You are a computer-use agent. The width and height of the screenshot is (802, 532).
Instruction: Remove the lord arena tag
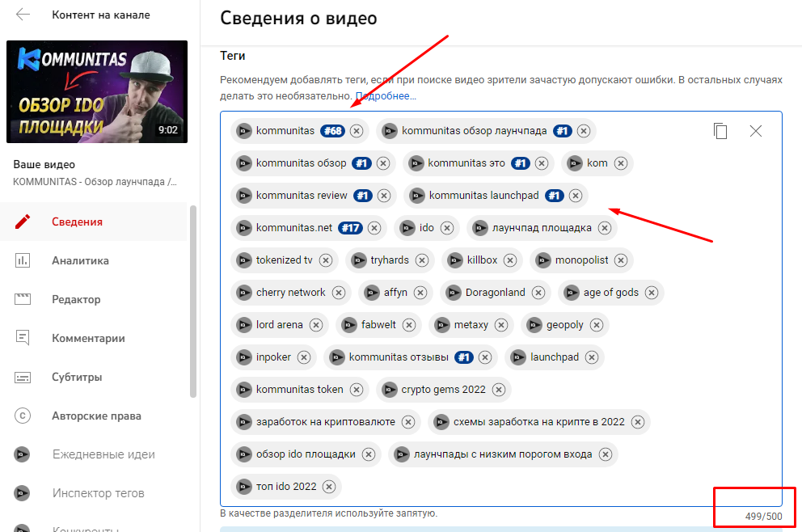click(316, 325)
